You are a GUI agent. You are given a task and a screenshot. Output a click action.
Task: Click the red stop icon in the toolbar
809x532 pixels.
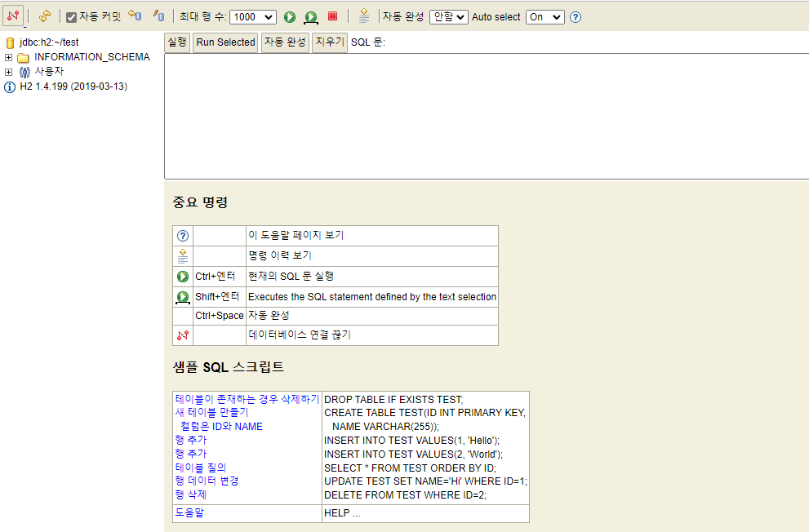[333, 16]
